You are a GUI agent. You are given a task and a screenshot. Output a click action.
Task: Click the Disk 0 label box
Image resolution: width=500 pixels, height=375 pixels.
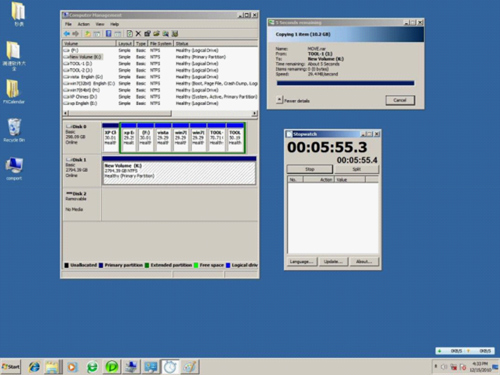(x=82, y=138)
